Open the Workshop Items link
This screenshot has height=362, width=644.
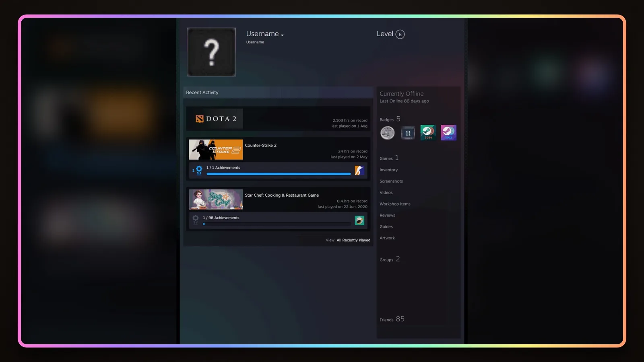pyautogui.click(x=395, y=204)
